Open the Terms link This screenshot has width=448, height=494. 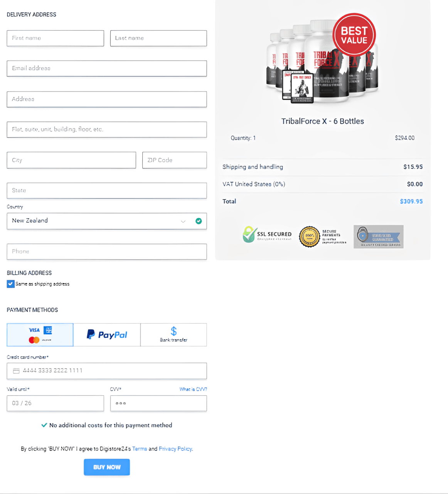point(140,449)
